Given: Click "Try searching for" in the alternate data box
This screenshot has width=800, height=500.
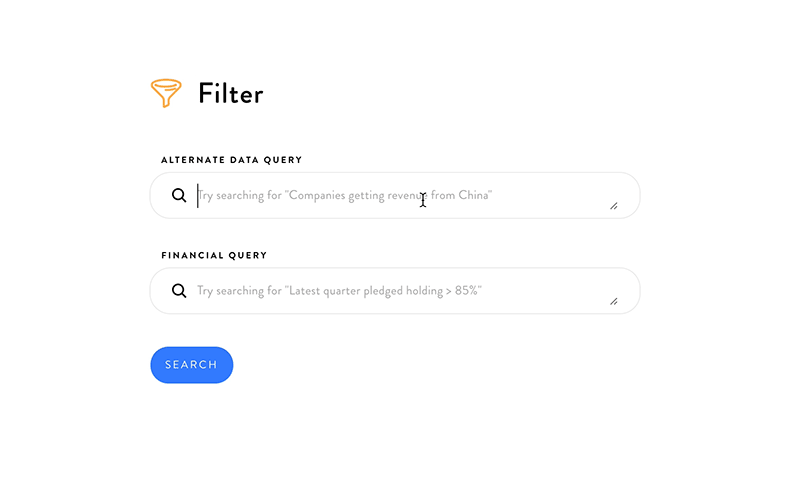Looking at the screenshot, I should point(239,195).
